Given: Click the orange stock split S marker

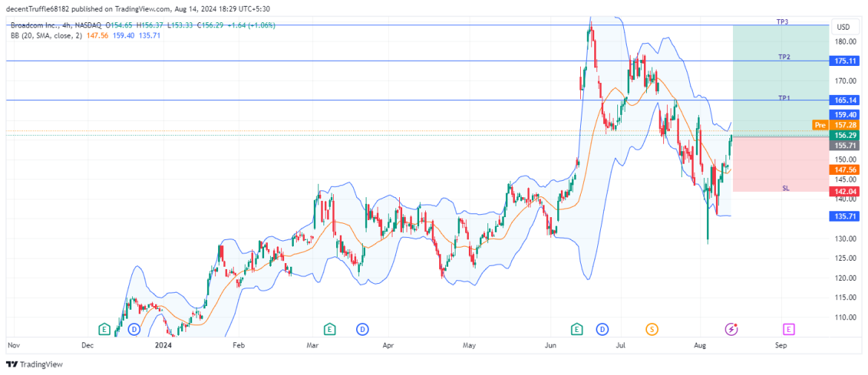Looking at the screenshot, I should (x=651, y=328).
